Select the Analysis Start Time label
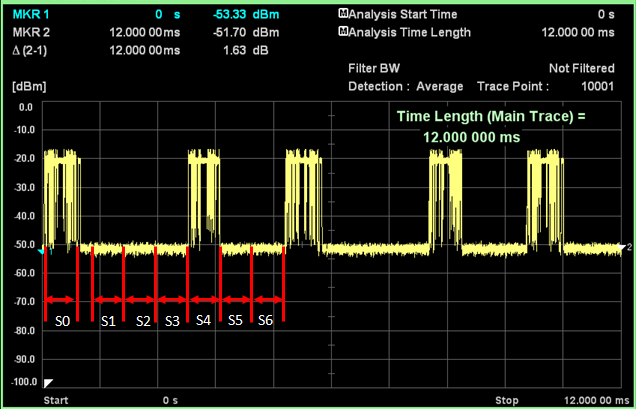The image size is (636, 409). pos(403,14)
